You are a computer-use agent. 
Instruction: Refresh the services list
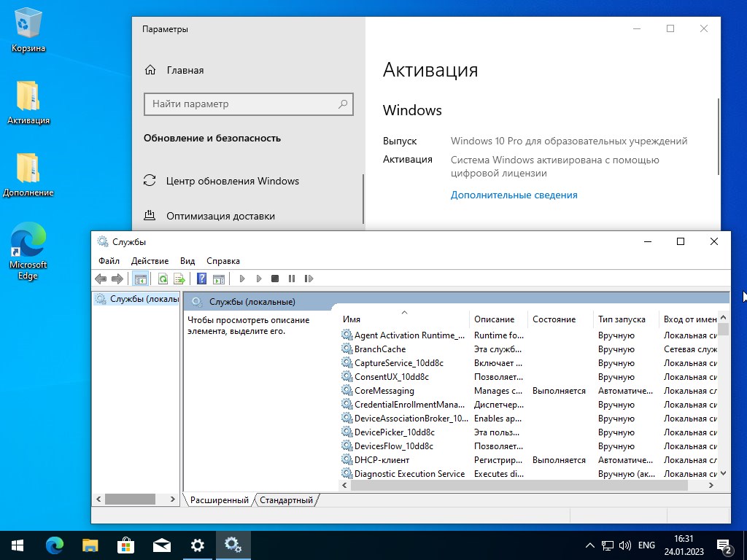tap(163, 278)
